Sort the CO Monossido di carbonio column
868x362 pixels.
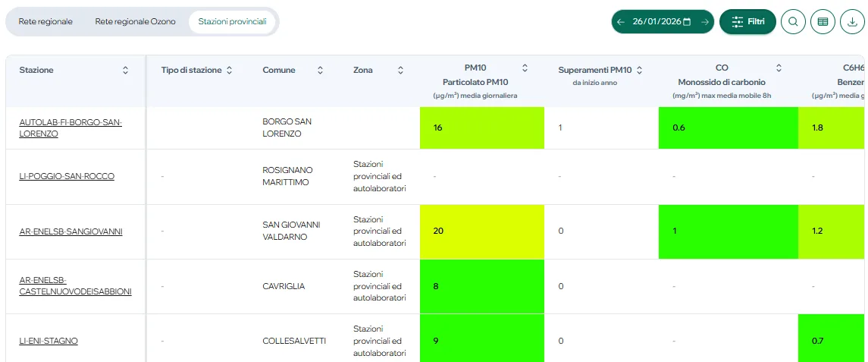pos(779,68)
